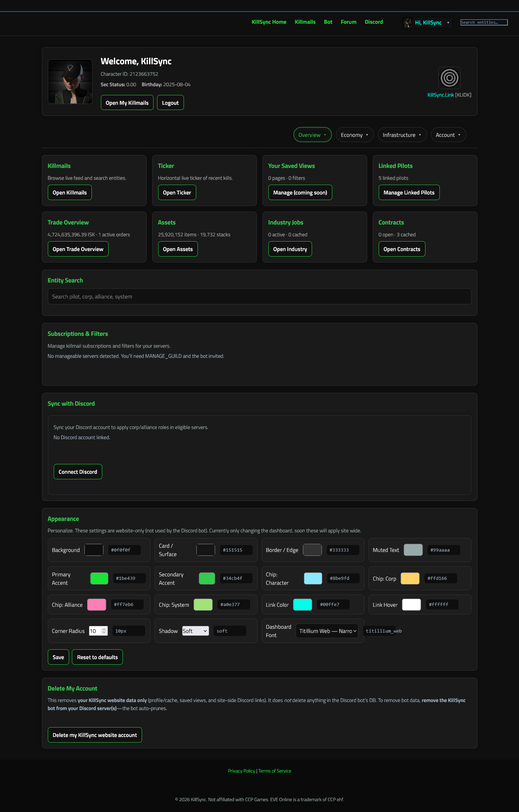Click the #1be439 Primary Accent hex field
The image size is (519, 812).
[x=129, y=578]
